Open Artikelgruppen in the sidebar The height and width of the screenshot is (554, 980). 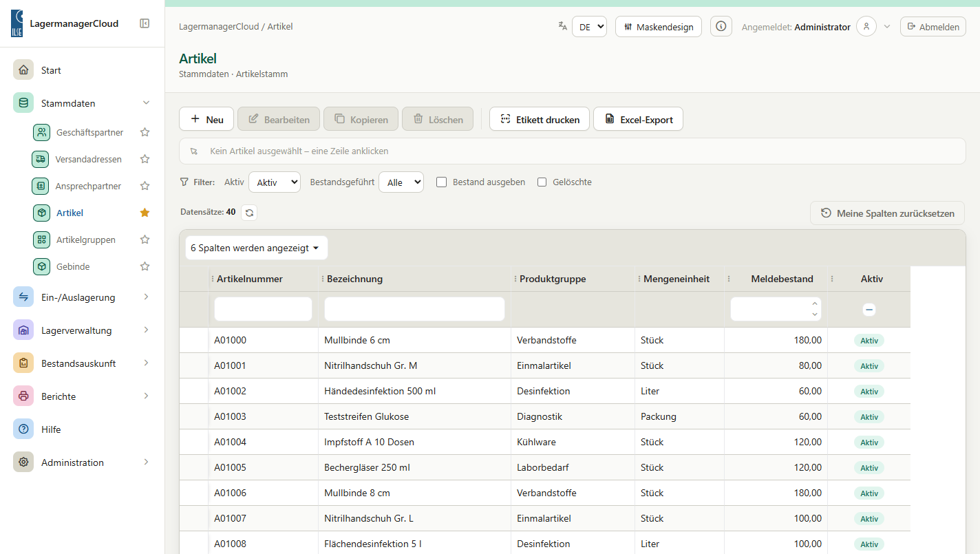point(86,239)
